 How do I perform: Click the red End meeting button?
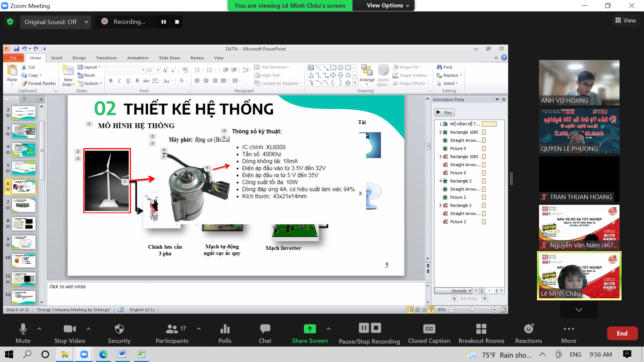(622, 333)
